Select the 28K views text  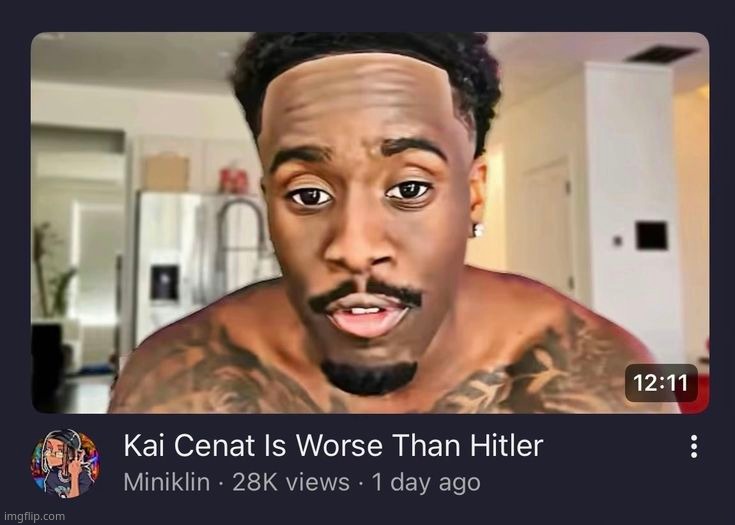click(x=291, y=482)
